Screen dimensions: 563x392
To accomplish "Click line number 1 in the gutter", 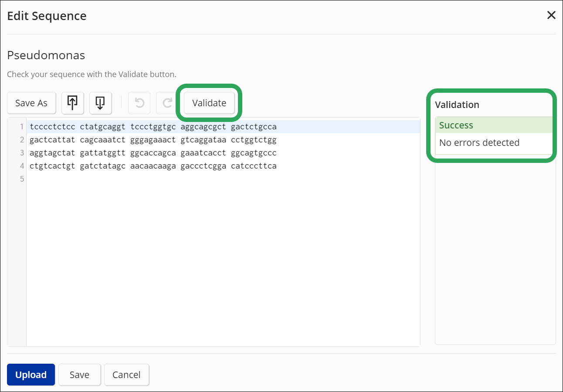I will tap(21, 127).
